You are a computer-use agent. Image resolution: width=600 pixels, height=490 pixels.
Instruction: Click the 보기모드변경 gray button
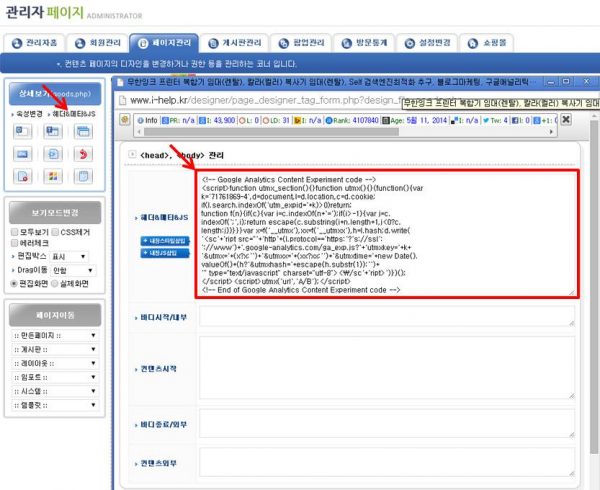pos(55,213)
